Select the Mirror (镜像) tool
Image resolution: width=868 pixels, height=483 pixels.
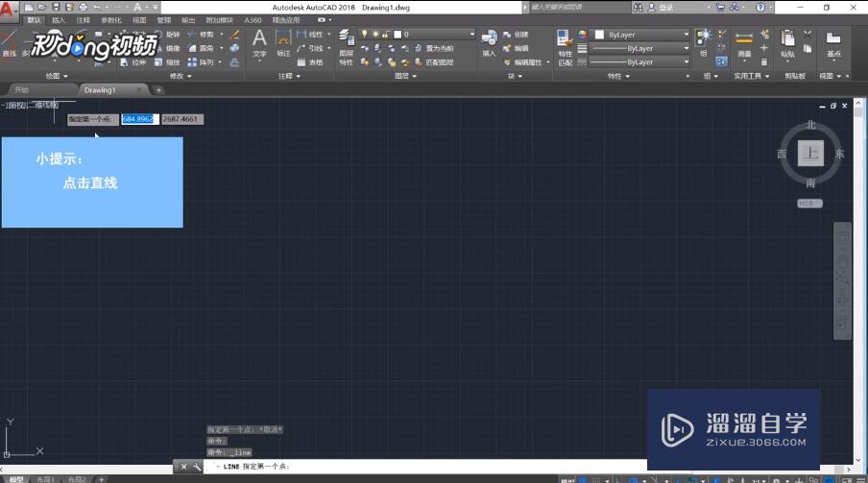168,48
